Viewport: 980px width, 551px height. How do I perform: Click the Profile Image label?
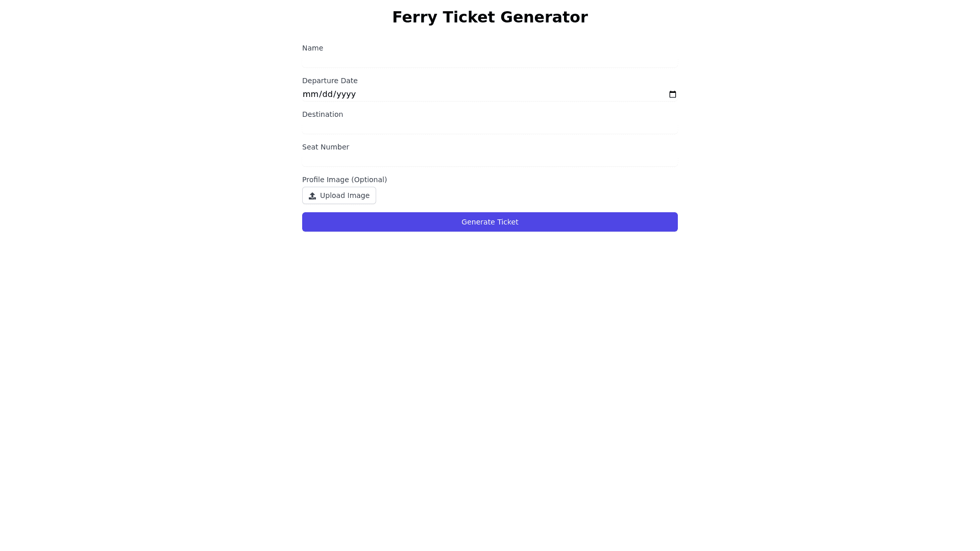(x=326, y=180)
